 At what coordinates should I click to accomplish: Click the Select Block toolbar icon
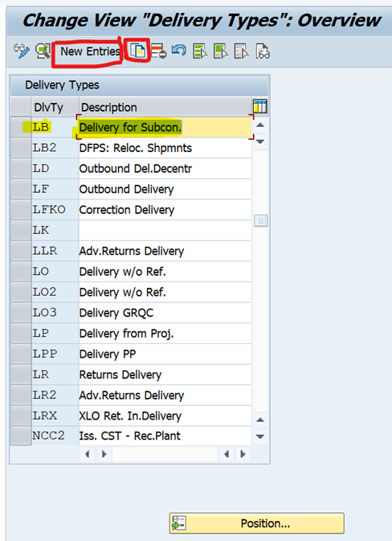221,51
